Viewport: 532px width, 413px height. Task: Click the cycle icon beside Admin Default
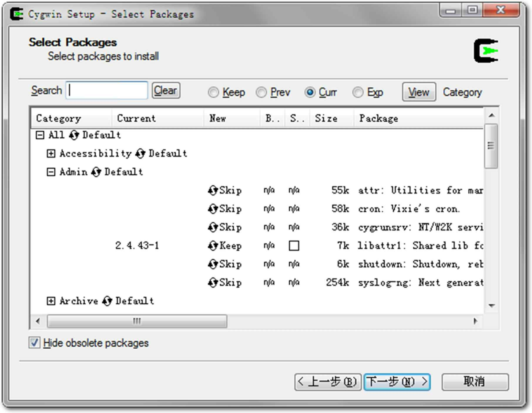coord(96,172)
